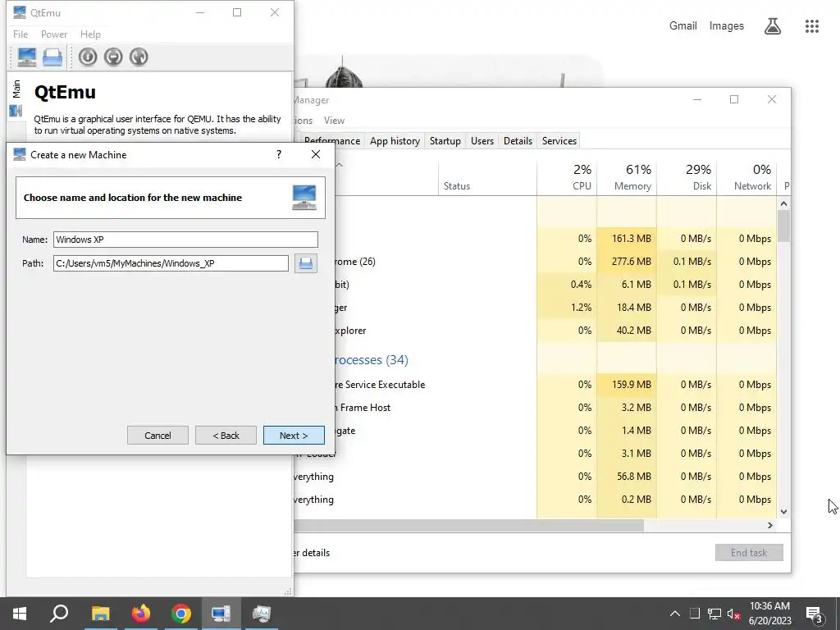Switch to the Startup tab
Viewport: 840px width, 630px height.
point(445,141)
